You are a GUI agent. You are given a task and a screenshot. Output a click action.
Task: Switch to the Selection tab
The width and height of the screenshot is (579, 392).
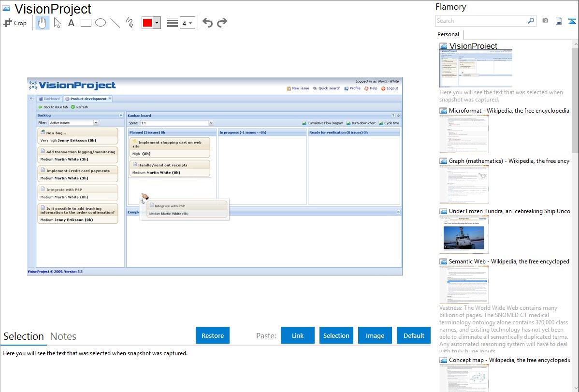point(24,336)
